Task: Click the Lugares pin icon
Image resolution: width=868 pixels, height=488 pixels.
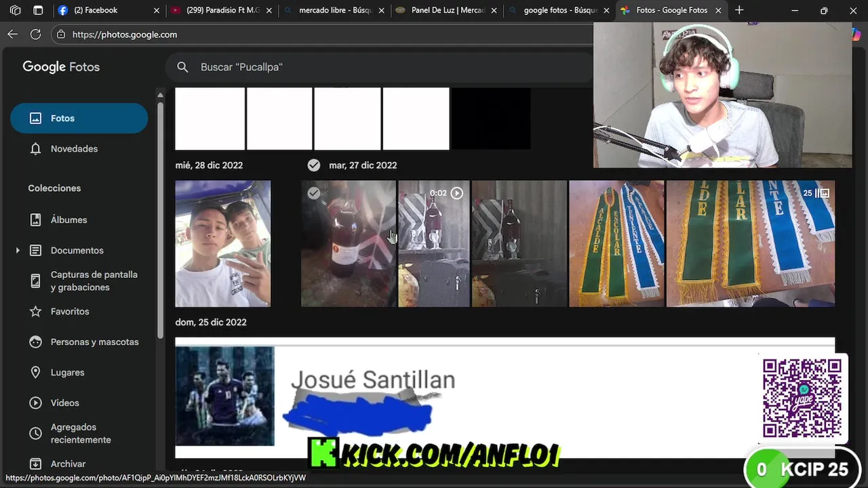Action: 36,373
